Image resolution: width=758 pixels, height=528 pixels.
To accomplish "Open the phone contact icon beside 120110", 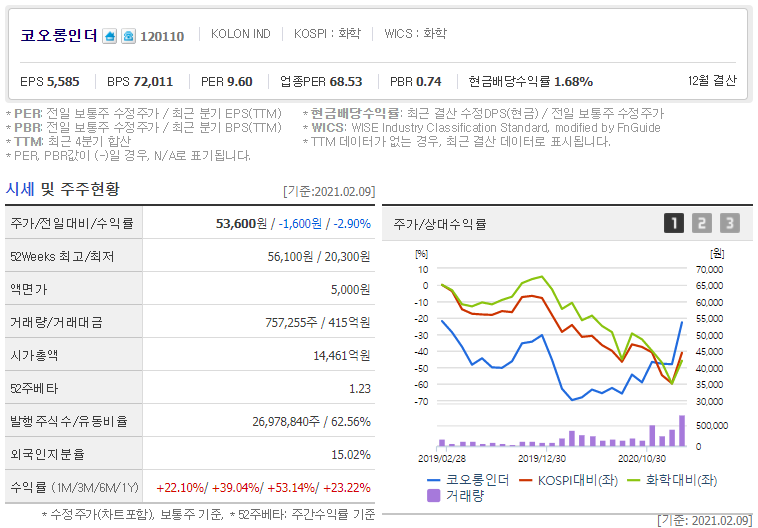I will click(x=128, y=36).
